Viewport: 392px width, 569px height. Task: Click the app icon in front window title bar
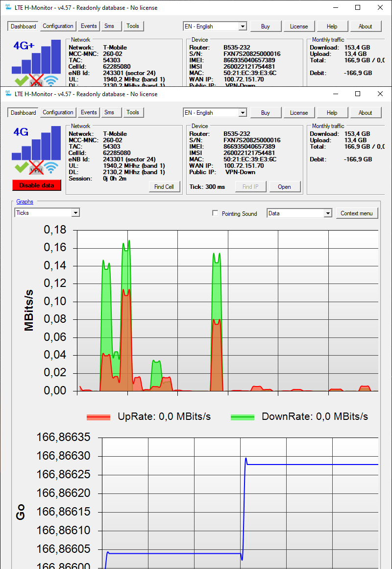point(8,94)
